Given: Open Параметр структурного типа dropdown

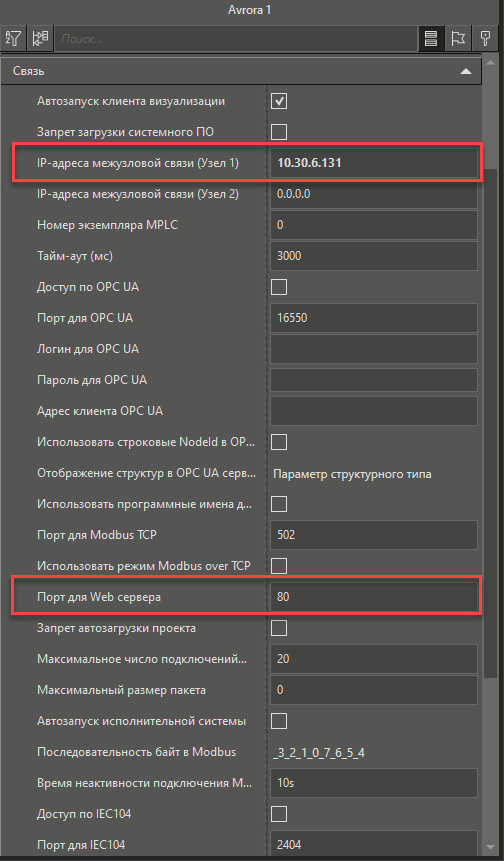Looking at the screenshot, I should (x=374, y=474).
